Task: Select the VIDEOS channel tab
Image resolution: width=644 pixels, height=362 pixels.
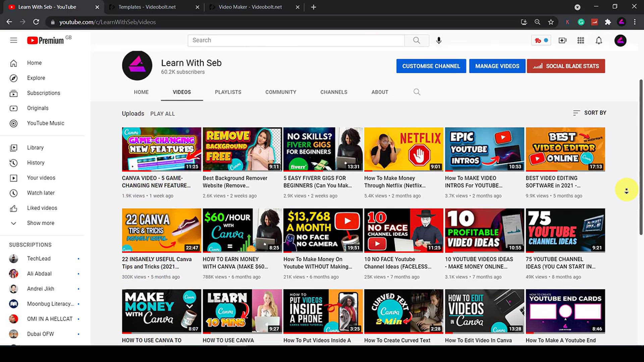Action: click(182, 92)
